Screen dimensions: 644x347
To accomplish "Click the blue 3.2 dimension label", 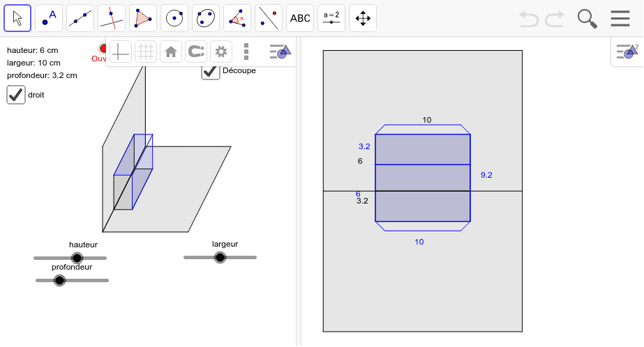I will coord(364,146).
